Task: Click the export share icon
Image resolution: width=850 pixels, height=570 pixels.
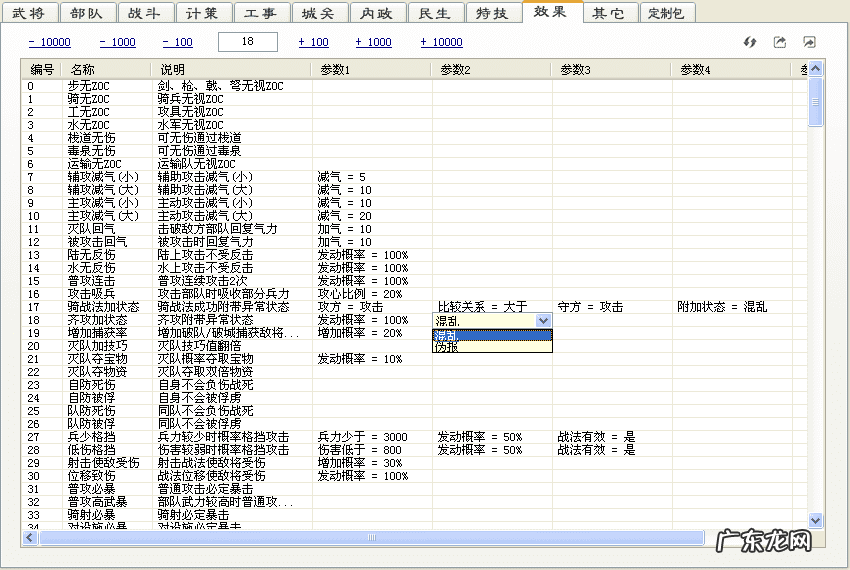Action: coord(780,42)
